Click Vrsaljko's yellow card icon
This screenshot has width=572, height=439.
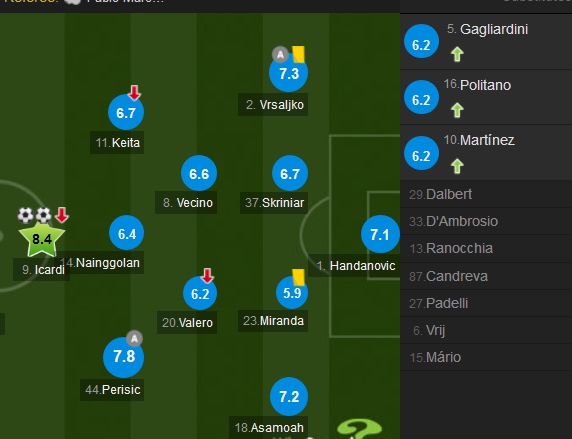coord(299,54)
